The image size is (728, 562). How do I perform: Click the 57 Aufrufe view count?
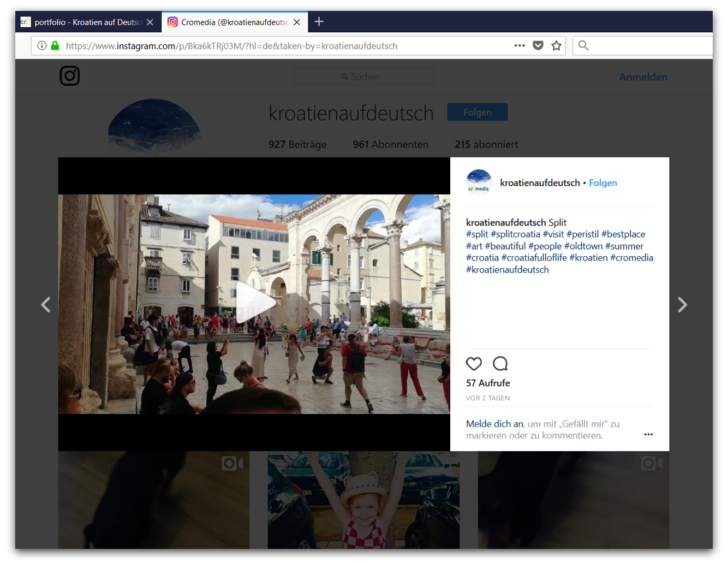click(488, 383)
